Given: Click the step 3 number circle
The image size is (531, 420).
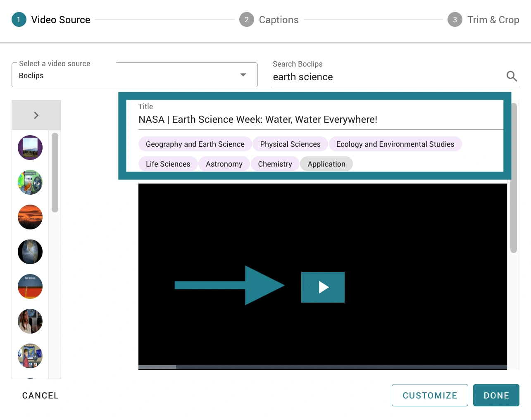Looking at the screenshot, I should click(455, 20).
